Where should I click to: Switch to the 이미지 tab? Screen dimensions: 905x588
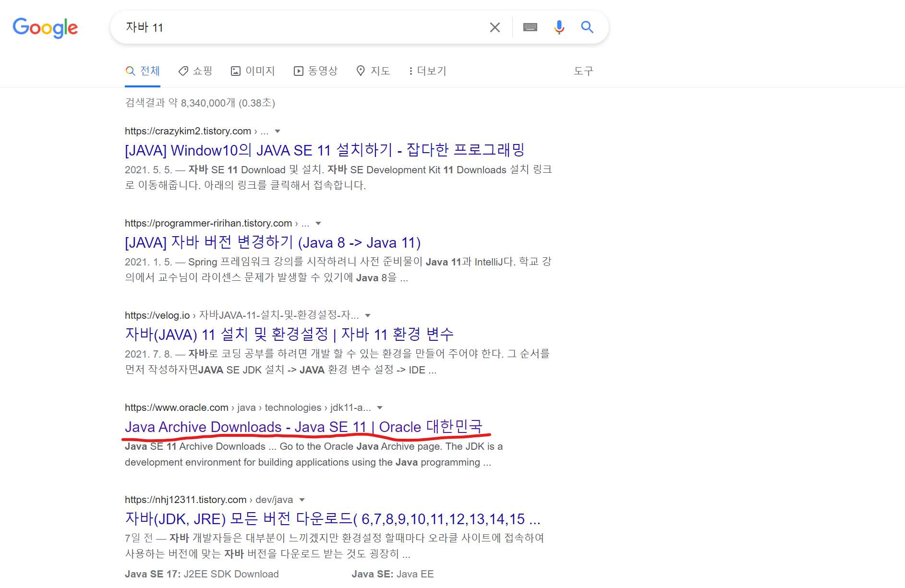[x=253, y=71]
